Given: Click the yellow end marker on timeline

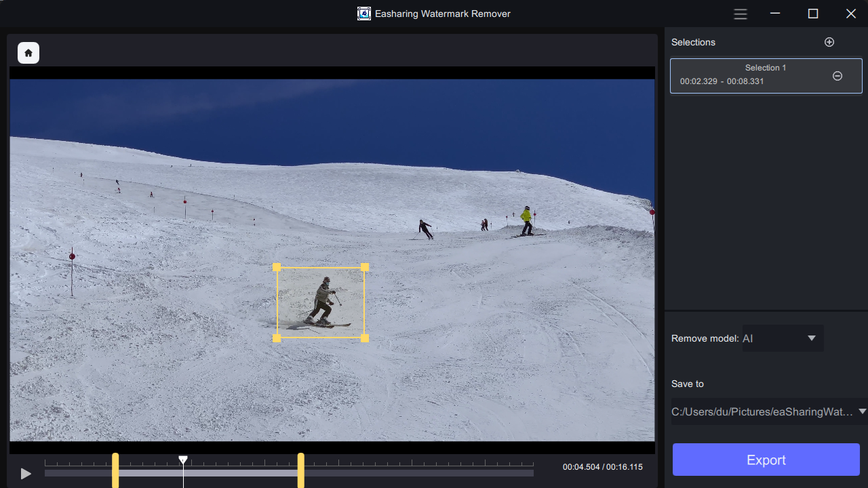Looking at the screenshot, I should 300,470.
